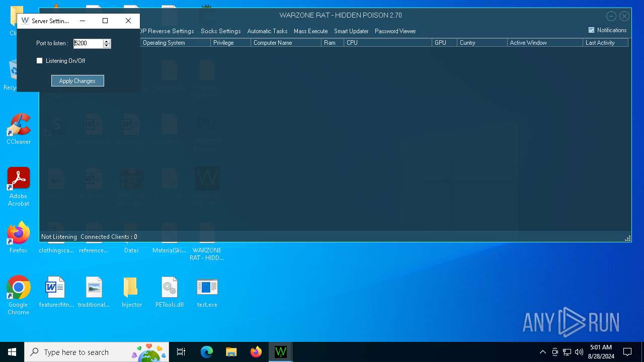Open Smart Updater menu

(351, 31)
